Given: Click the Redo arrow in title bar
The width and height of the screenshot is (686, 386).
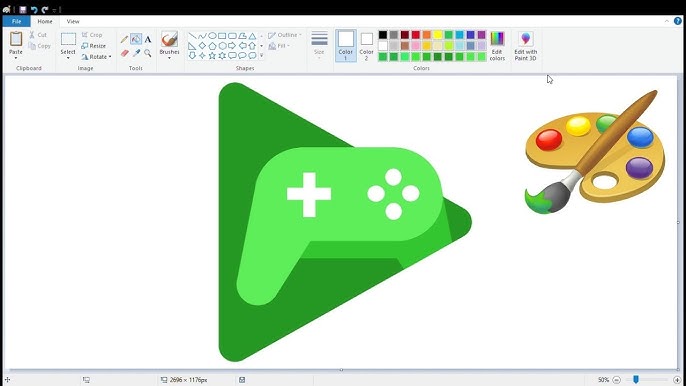Looking at the screenshot, I should 45,9.
